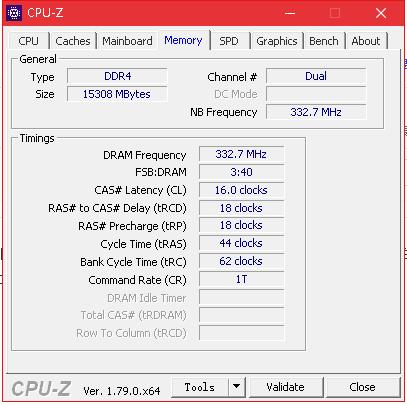
Task: Click the Validate button
Action: [x=285, y=387]
